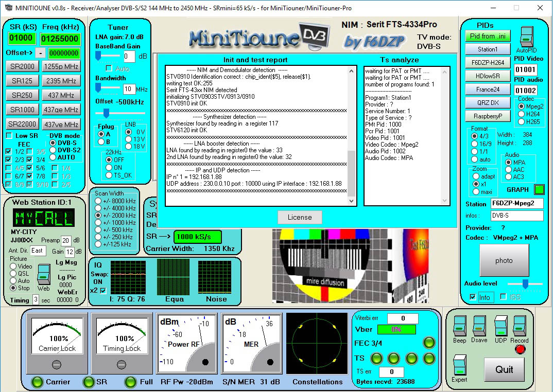The height and width of the screenshot is (392, 553).
Task: Adjust the Bandwidth slider
Action: pyautogui.click(x=98, y=87)
